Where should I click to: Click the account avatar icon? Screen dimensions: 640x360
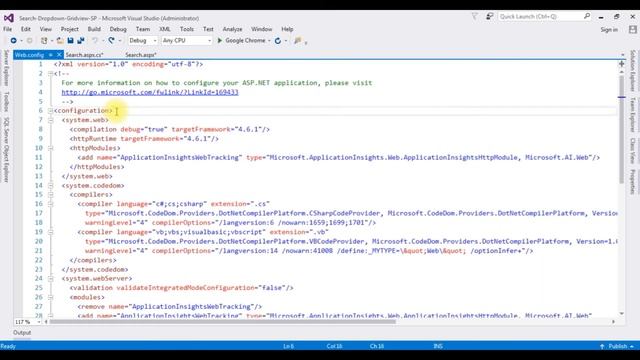[x=633, y=29]
